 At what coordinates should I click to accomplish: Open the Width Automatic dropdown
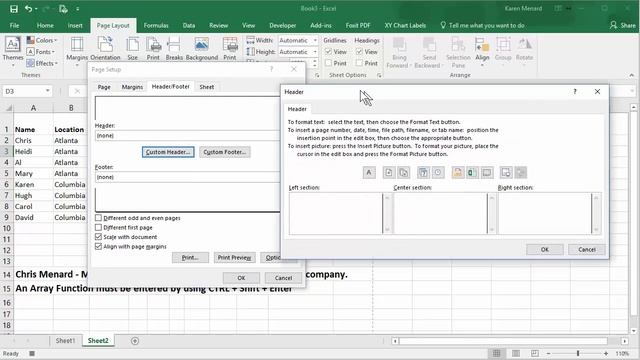[315, 40]
